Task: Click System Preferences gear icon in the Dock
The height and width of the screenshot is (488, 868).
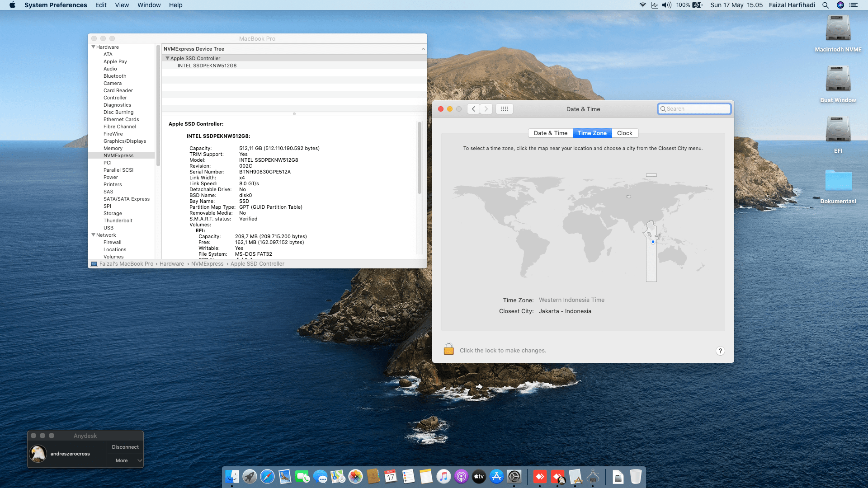Action: pyautogui.click(x=514, y=476)
